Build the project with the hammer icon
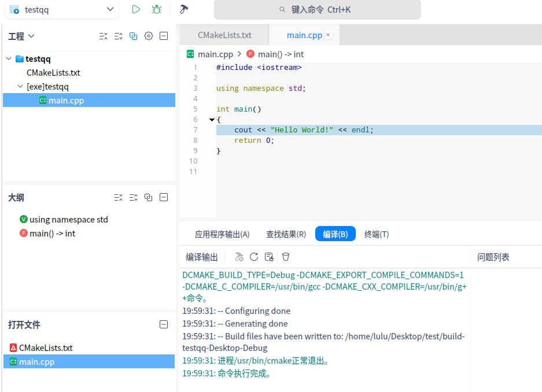542x392 pixels. 184,9
